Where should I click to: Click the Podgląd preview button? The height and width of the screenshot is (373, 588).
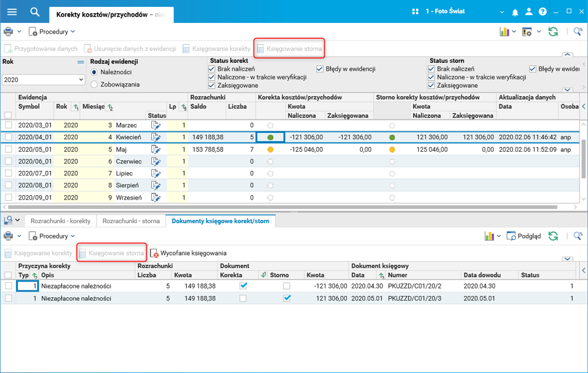pyautogui.click(x=523, y=236)
